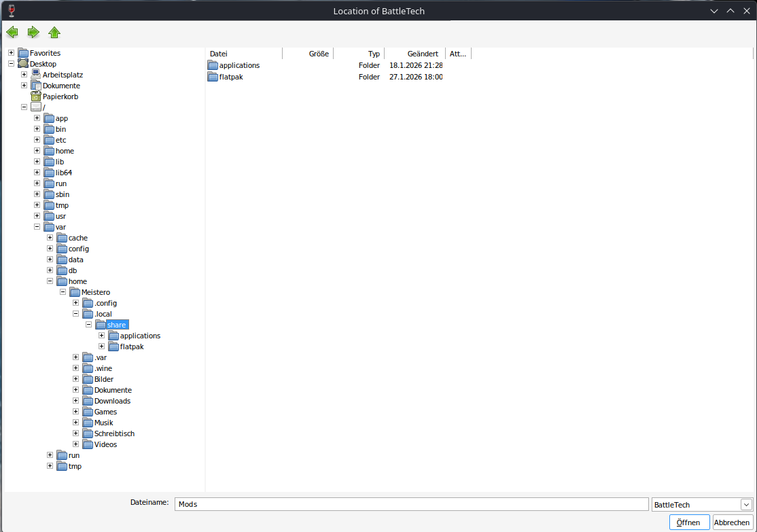The image size is (757, 532).
Task: Expand the Games folder node
Action: [76, 411]
